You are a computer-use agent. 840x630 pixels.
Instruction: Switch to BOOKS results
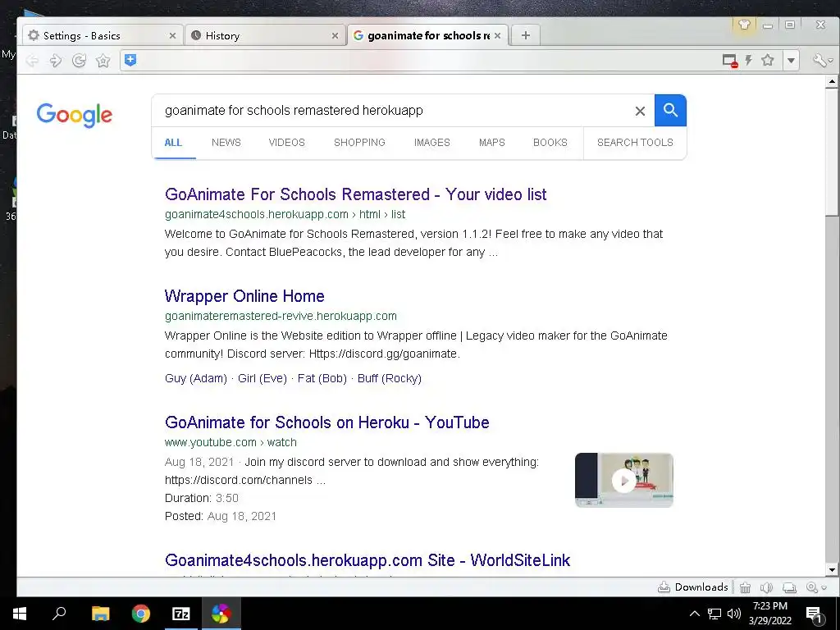click(550, 143)
